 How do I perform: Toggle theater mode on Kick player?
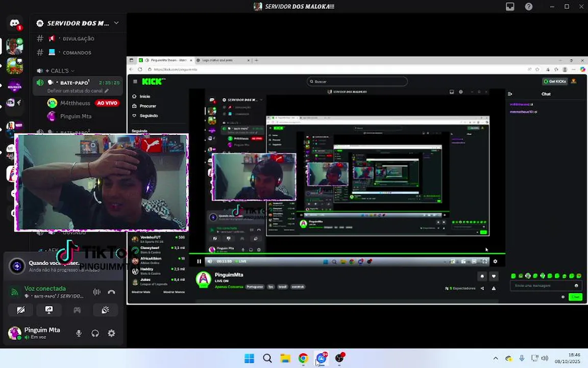[474, 261]
